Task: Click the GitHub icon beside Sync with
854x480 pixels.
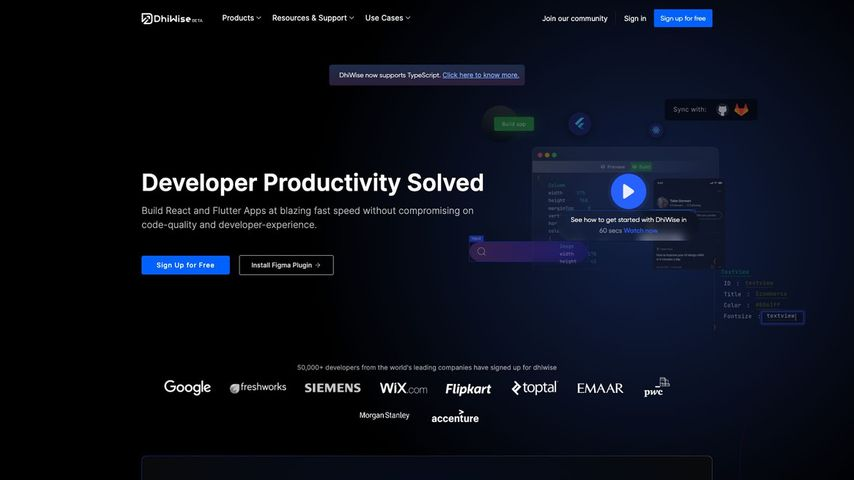Action: pyautogui.click(x=722, y=110)
